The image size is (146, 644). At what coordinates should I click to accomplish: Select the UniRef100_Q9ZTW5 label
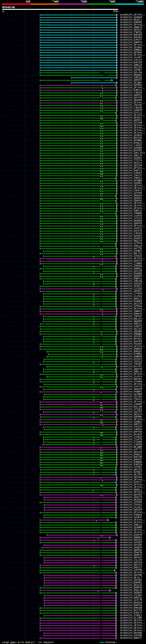pyautogui.click(x=131, y=575)
